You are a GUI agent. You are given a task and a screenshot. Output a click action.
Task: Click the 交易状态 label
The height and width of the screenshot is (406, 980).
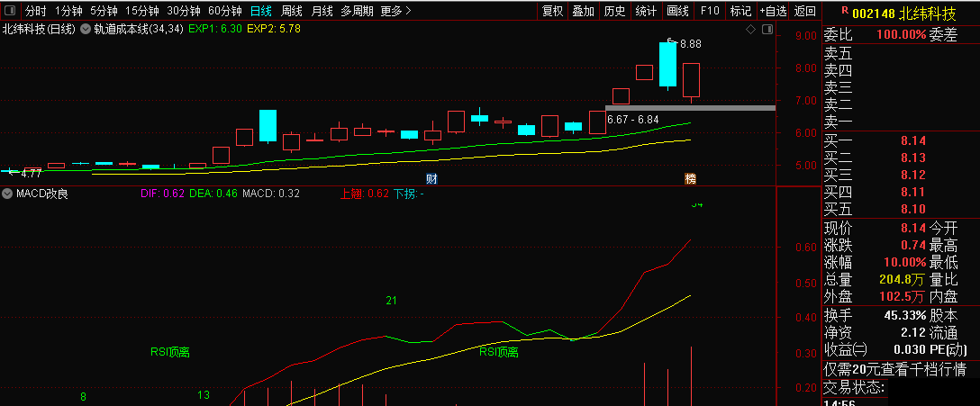854,388
